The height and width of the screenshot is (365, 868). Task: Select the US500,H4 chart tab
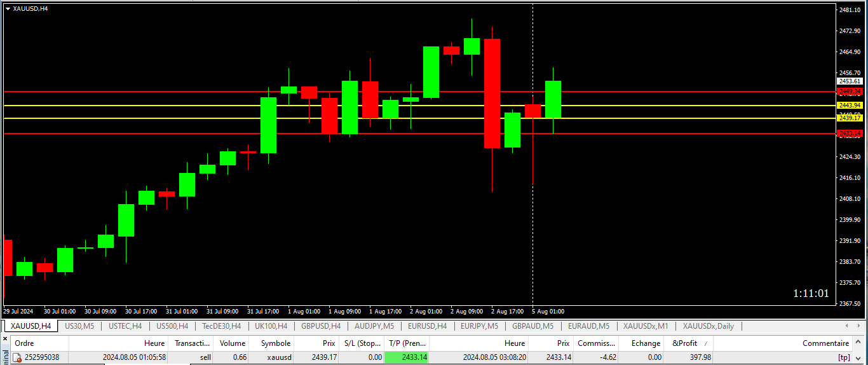[172, 326]
